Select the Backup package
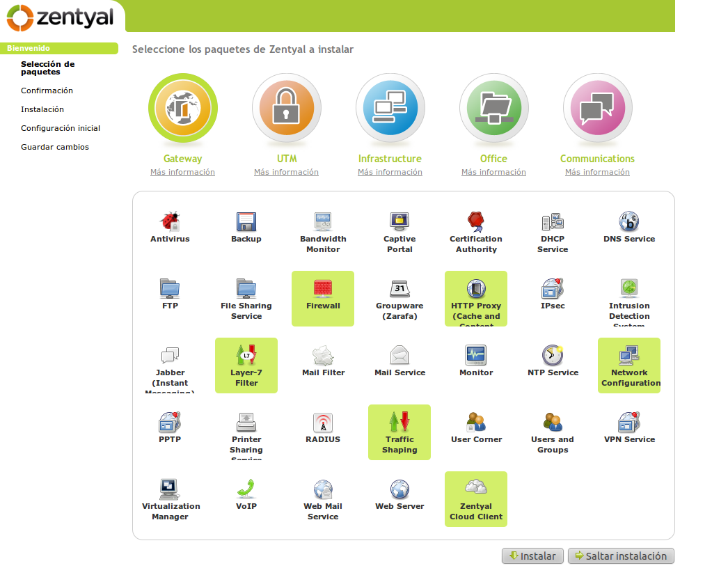 [246, 231]
